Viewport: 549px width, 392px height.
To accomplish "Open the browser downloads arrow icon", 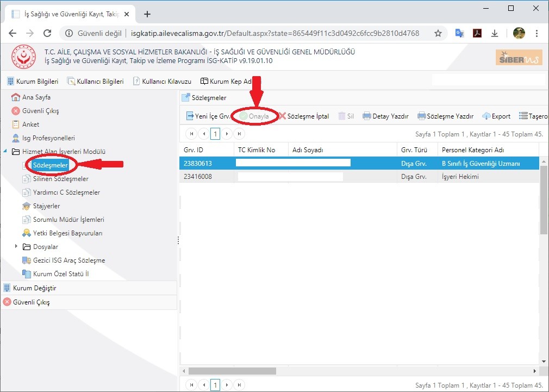I will (495, 33).
